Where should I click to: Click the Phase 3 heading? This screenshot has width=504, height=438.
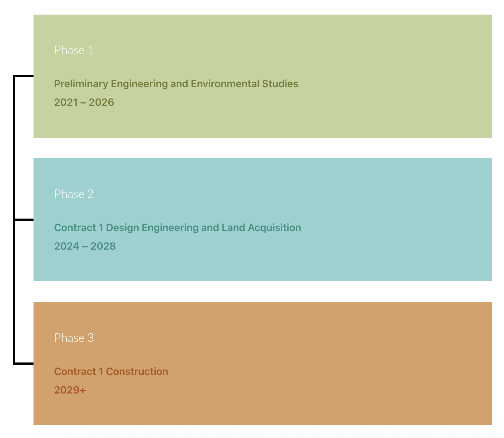(74, 338)
